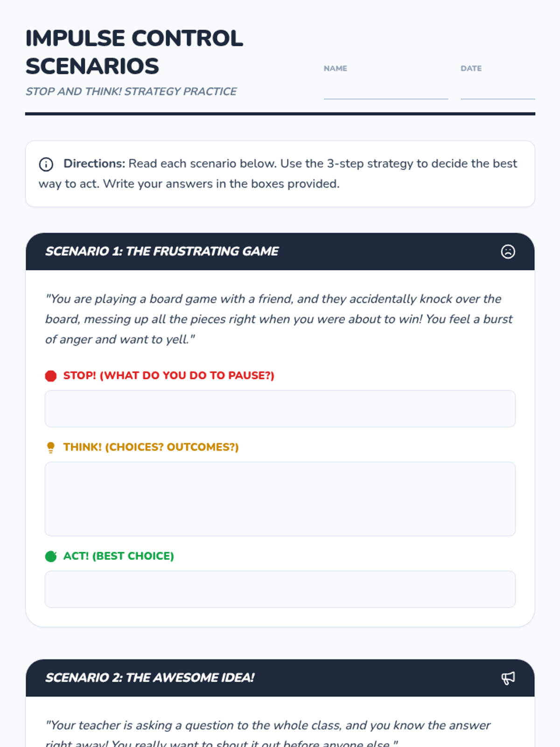Click the red stop sign icon
The height and width of the screenshot is (747, 560).
pos(51,376)
